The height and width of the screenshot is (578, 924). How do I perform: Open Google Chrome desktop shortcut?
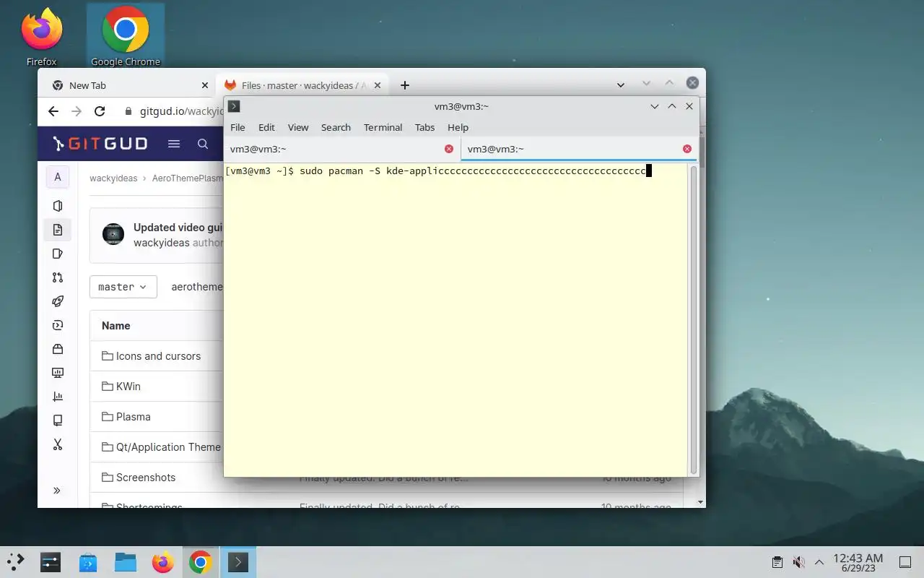click(126, 36)
